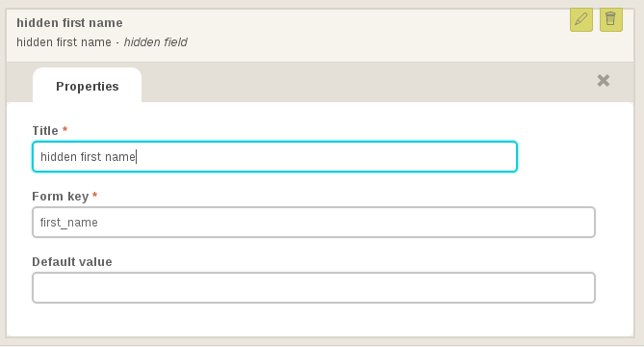Click the Default value label
This screenshot has height=347, width=644.
72,262
